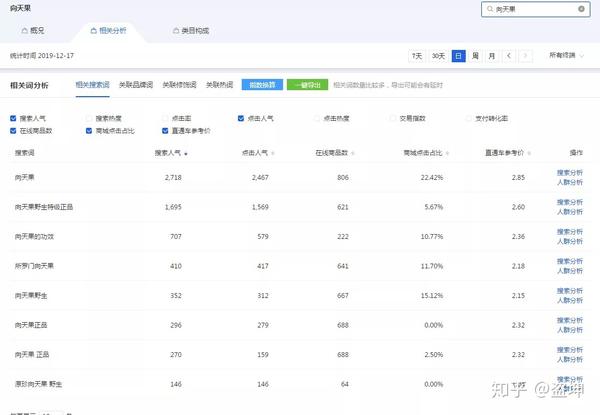Open 人群分析 for 向天果野生特级正品 row
Viewport: 600px width, 415px height.
(x=569, y=212)
